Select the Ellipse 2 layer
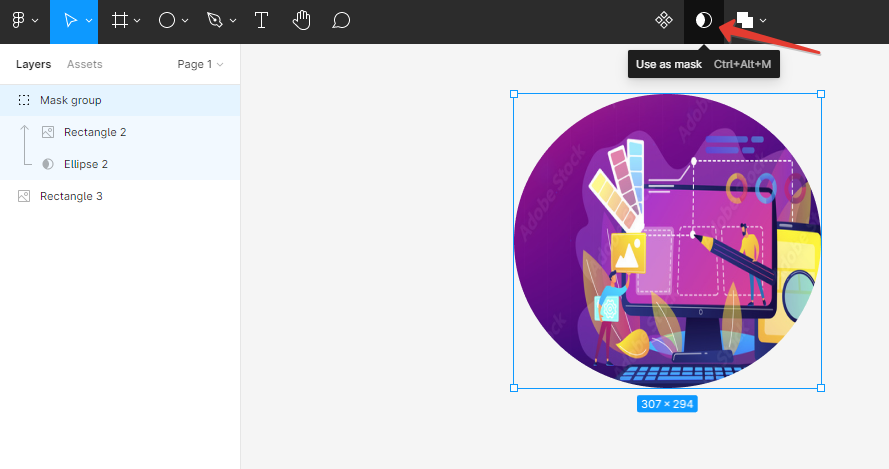This screenshot has width=889, height=469. [120, 164]
